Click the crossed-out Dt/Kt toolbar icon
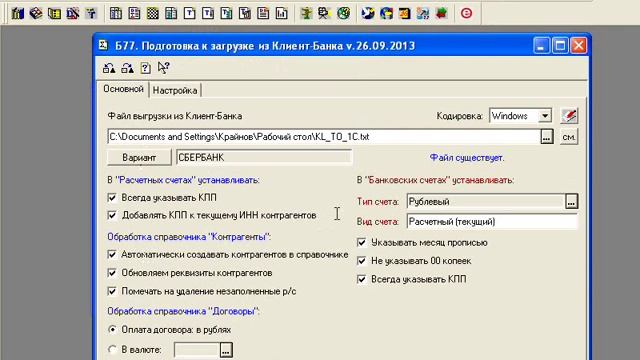Image resolution: width=640 pixels, height=360 pixels. pyautogui.click(x=73, y=13)
